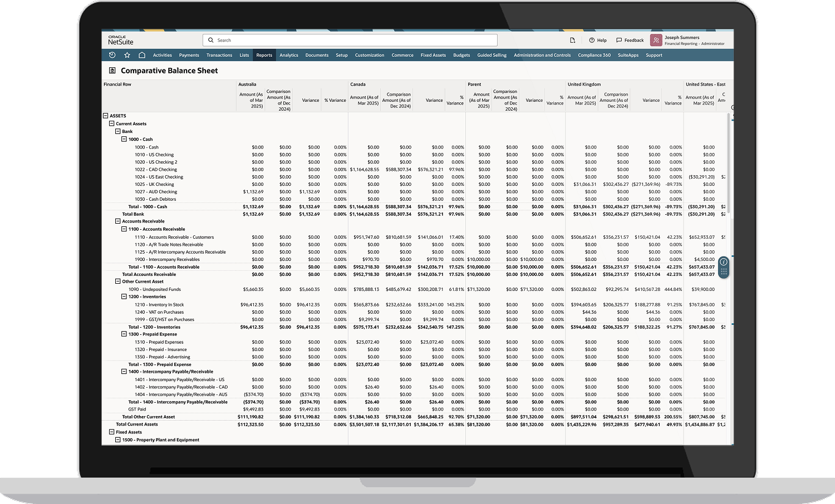The height and width of the screenshot is (504, 835).
Task: Click into the Search field
Action: pos(350,40)
